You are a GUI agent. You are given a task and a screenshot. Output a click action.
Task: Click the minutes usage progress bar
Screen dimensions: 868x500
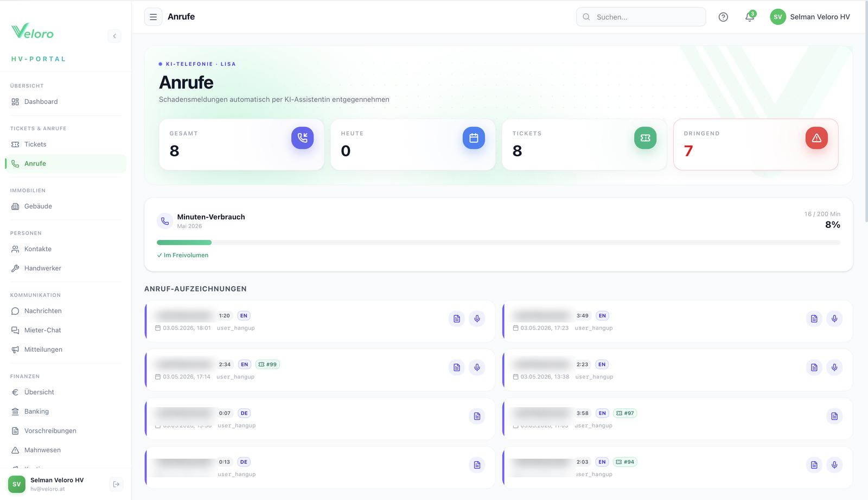pyautogui.click(x=499, y=243)
